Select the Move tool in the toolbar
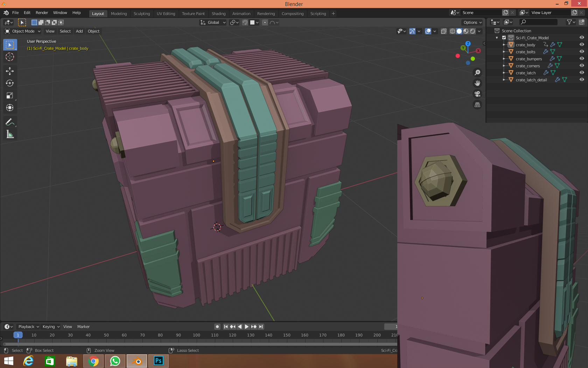 [x=10, y=71]
